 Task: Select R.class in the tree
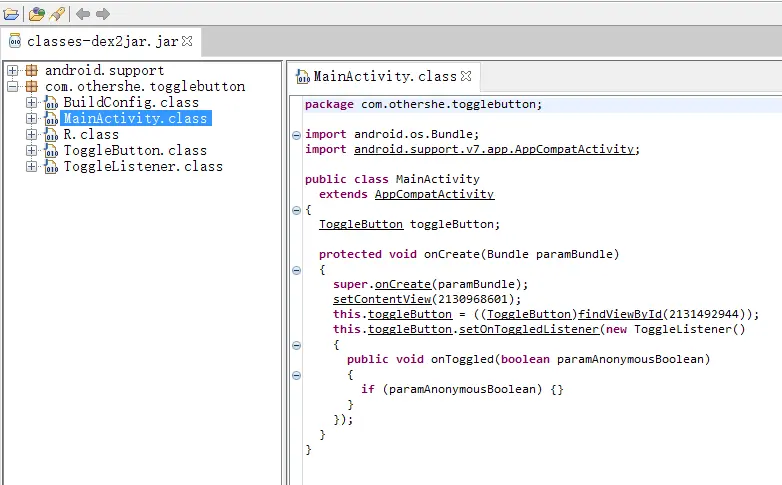click(90, 134)
